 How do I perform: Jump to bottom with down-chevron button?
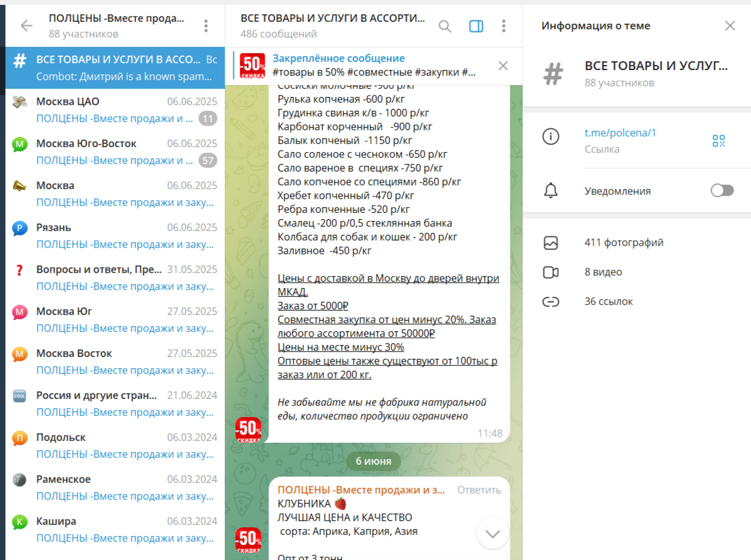(492, 533)
